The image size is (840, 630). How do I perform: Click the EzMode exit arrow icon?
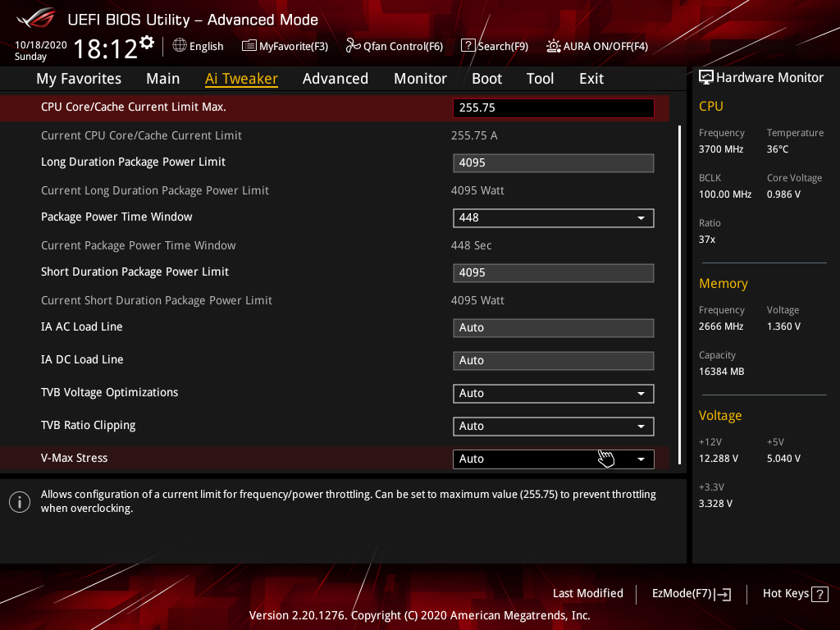point(723,594)
